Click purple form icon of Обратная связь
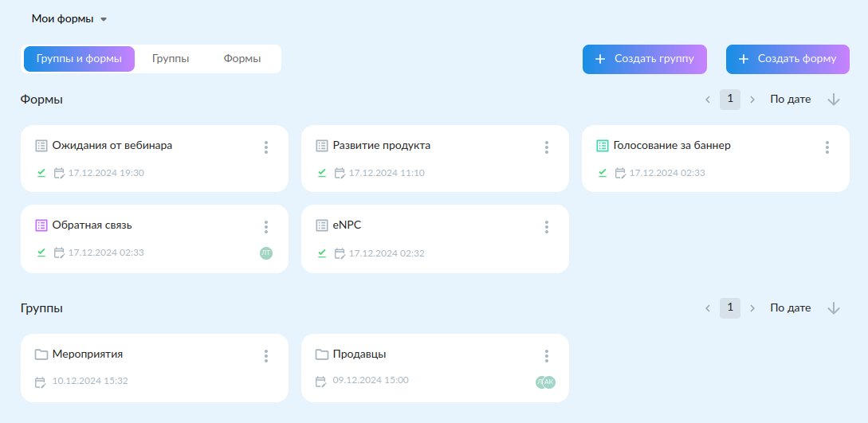868x423 pixels. pyautogui.click(x=41, y=225)
